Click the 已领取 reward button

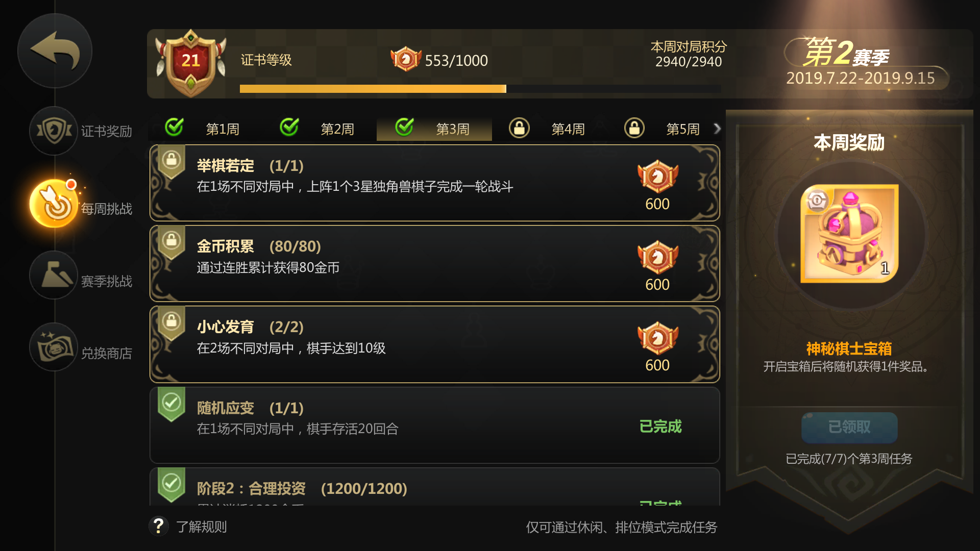pyautogui.click(x=849, y=427)
